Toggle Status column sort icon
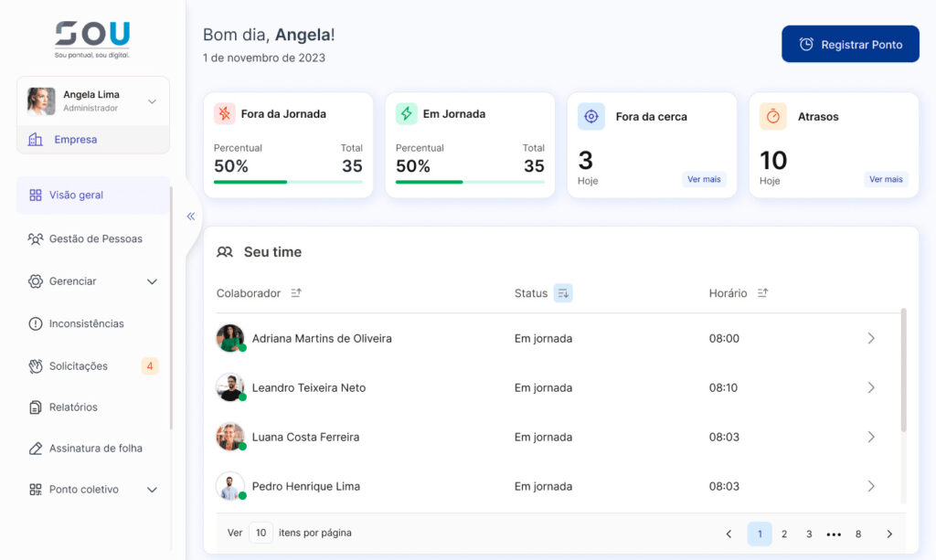 563,293
